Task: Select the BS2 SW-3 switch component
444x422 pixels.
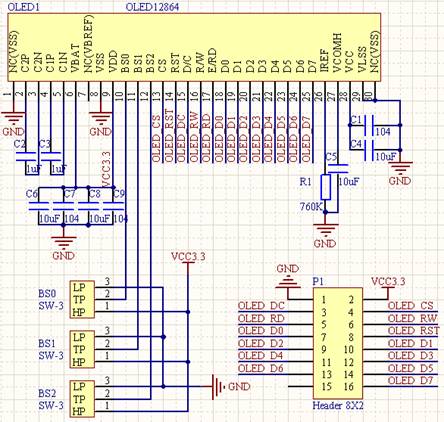Action: [x=82, y=399]
